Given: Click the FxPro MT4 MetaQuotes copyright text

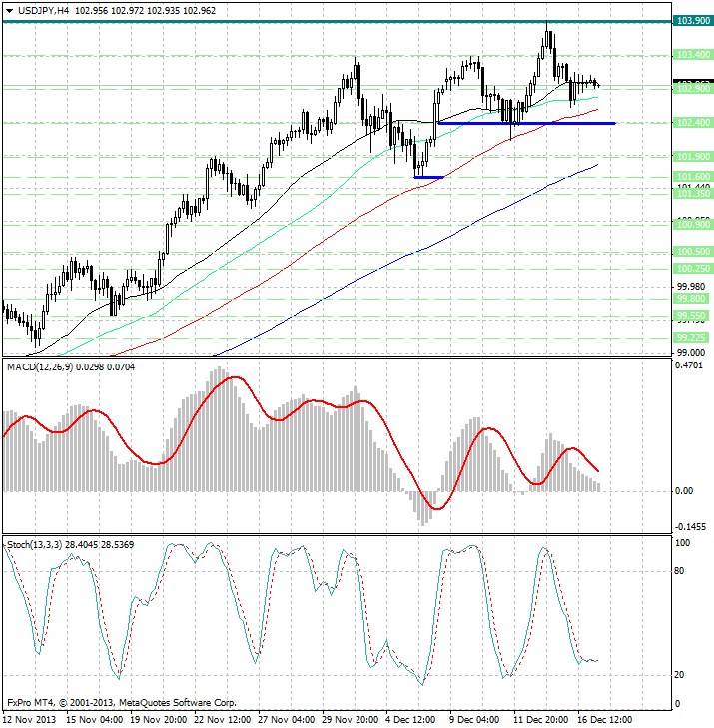Looking at the screenshot, I should pyautogui.click(x=122, y=702).
